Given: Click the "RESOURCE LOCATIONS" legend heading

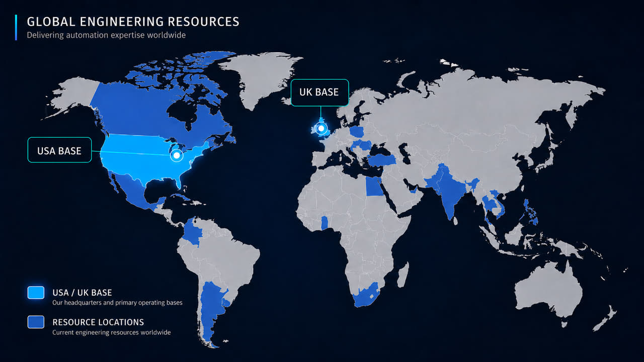Looking at the screenshot, I should (98, 322).
